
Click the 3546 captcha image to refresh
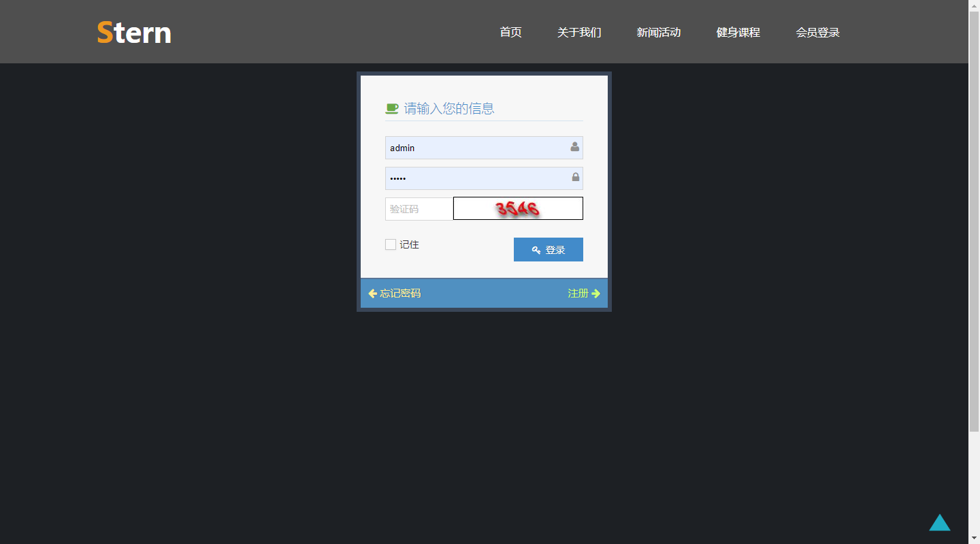518,208
